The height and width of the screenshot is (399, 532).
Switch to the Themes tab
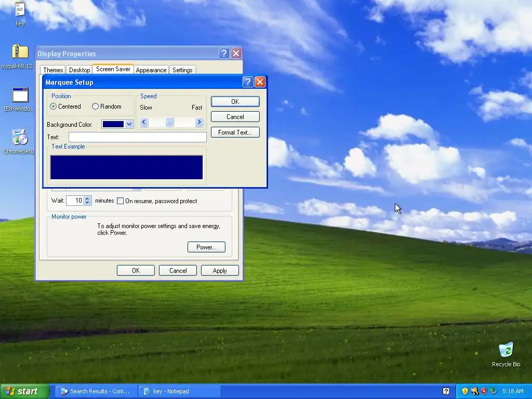point(53,70)
